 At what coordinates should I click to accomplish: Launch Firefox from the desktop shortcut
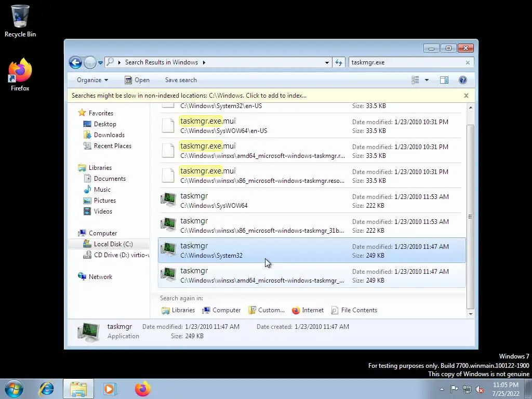pyautogui.click(x=20, y=75)
